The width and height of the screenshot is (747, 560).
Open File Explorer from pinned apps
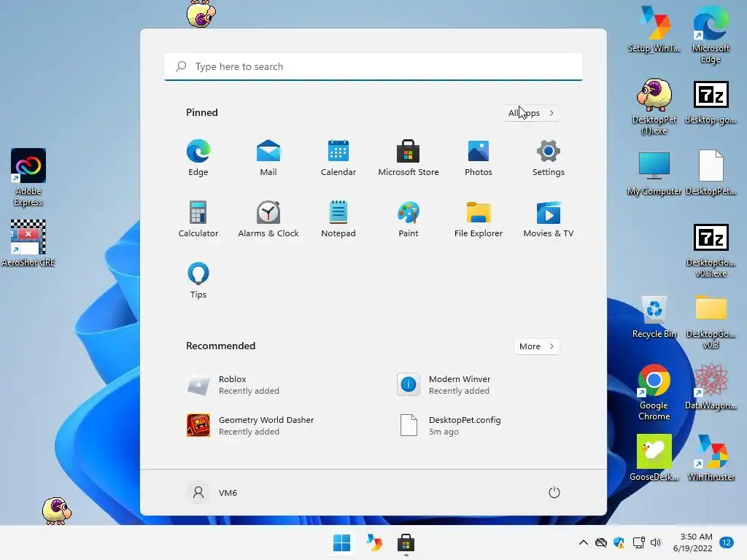(479, 219)
